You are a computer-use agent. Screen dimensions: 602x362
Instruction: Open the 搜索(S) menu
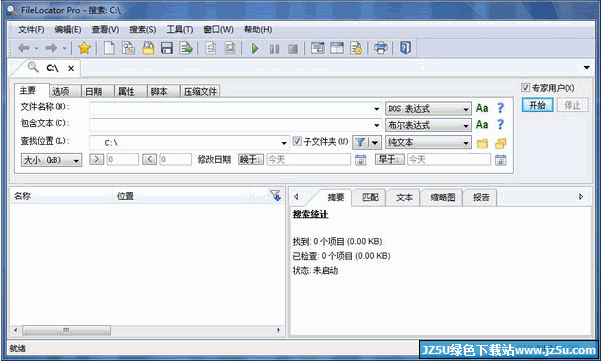tap(142, 30)
